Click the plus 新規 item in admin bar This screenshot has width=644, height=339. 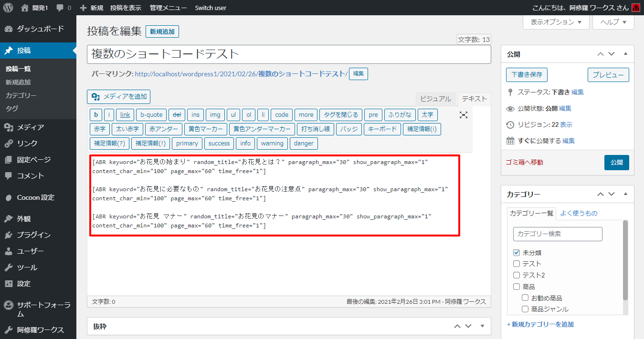click(x=91, y=8)
